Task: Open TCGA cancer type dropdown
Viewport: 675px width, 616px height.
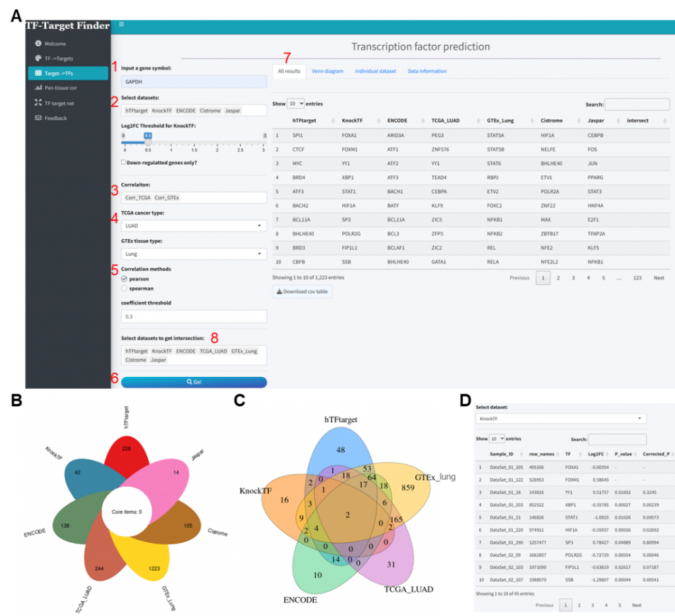Action: tap(194, 225)
